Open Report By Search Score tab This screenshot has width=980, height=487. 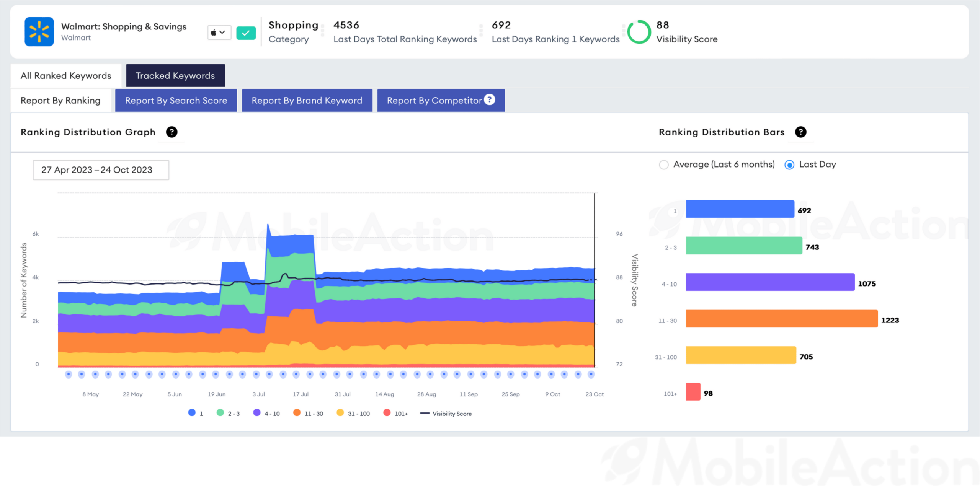176,101
